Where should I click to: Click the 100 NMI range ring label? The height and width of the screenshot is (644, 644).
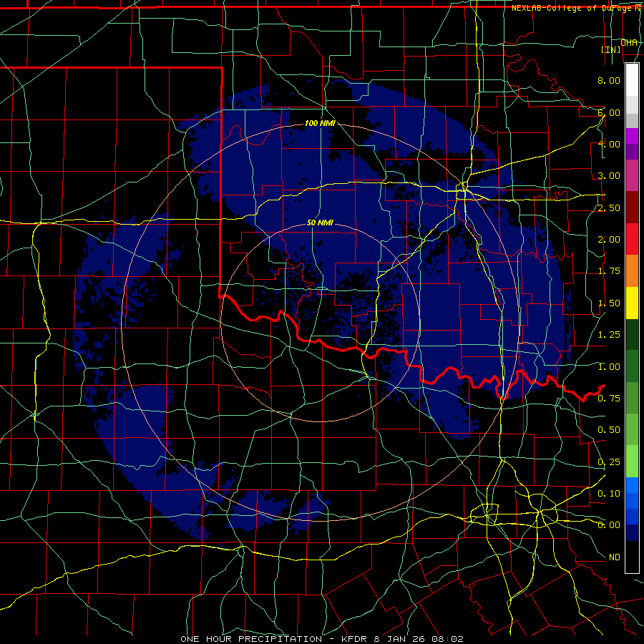pos(320,123)
